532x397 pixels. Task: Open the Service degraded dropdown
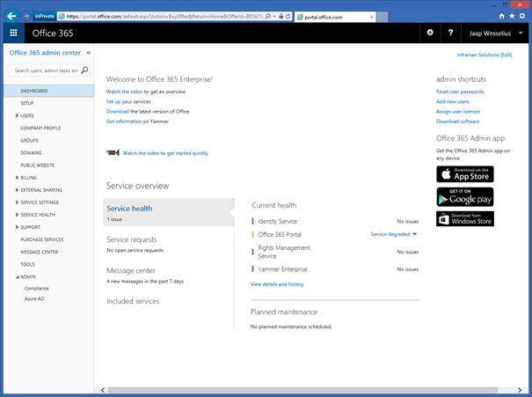[x=394, y=234]
